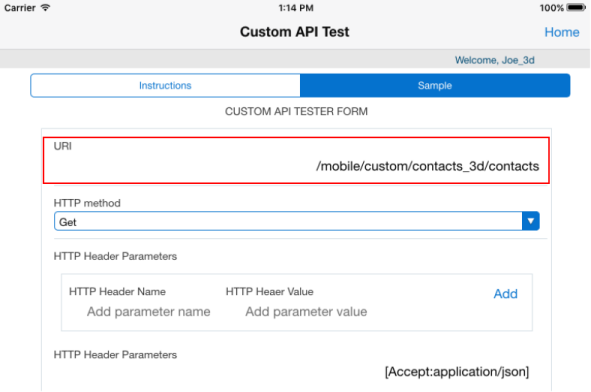The width and height of the screenshot is (591, 392).
Task: Click the URI label
Action: click(x=63, y=146)
